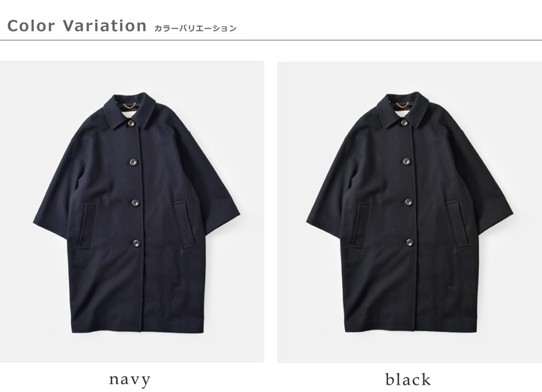
Task: Click the bottom button on navy coat
Action: click(136, 243)
